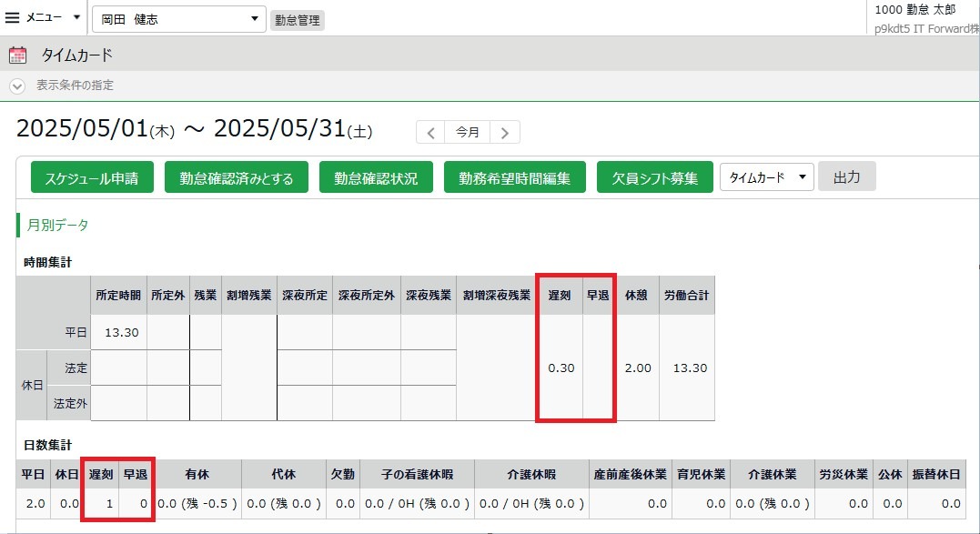Open the hamburger menu icon

click(13, 17)
